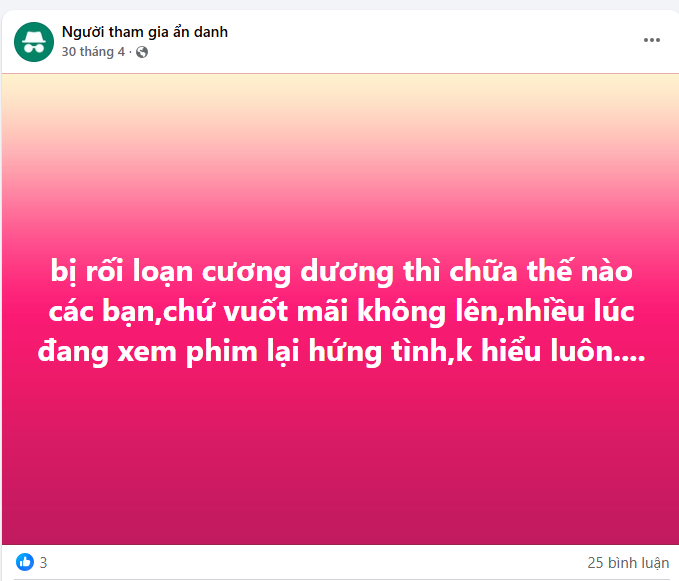
Task: Click the anonymous participant avatar icon
Action: (x=34, y=42)
